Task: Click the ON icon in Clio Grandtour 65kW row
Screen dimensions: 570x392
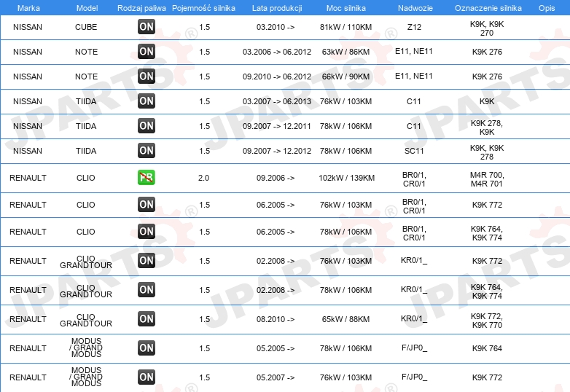Action: coord(147,318)
